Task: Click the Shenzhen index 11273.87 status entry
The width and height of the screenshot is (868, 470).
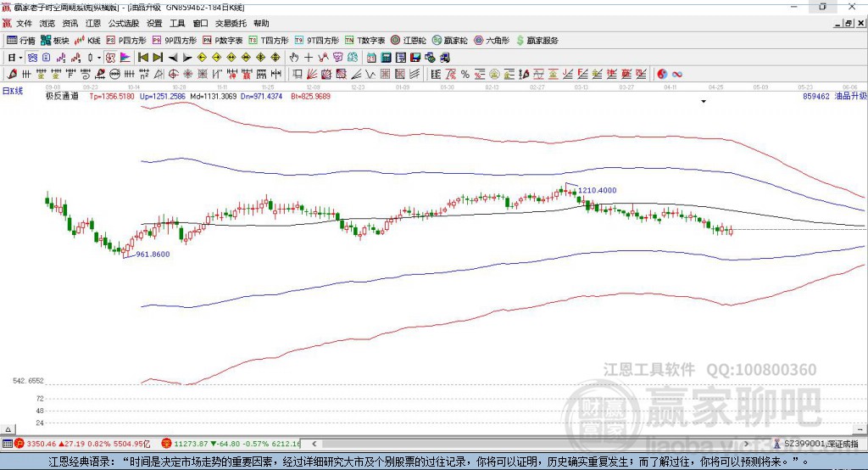Action: pyautogui.click(x=231, y=444)
